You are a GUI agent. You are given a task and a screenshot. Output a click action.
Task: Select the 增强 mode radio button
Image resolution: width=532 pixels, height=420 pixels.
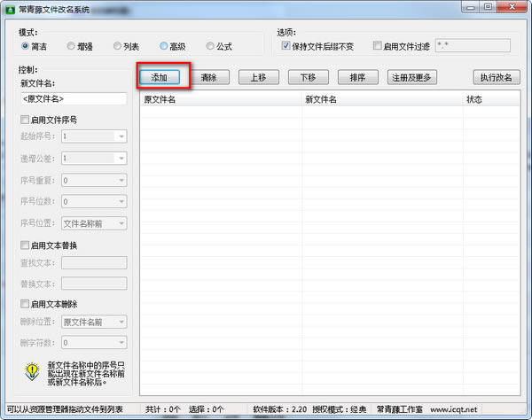[x=71, y=46]
